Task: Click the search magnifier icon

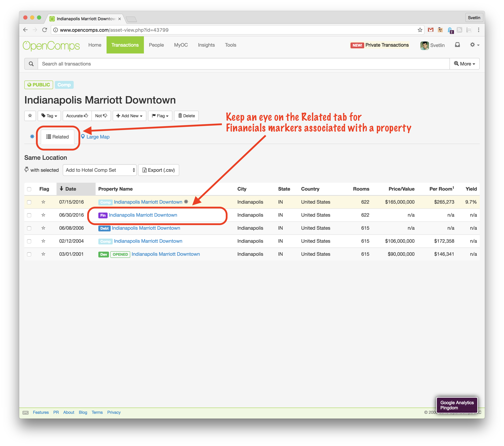Action: [x=31, y=64]
